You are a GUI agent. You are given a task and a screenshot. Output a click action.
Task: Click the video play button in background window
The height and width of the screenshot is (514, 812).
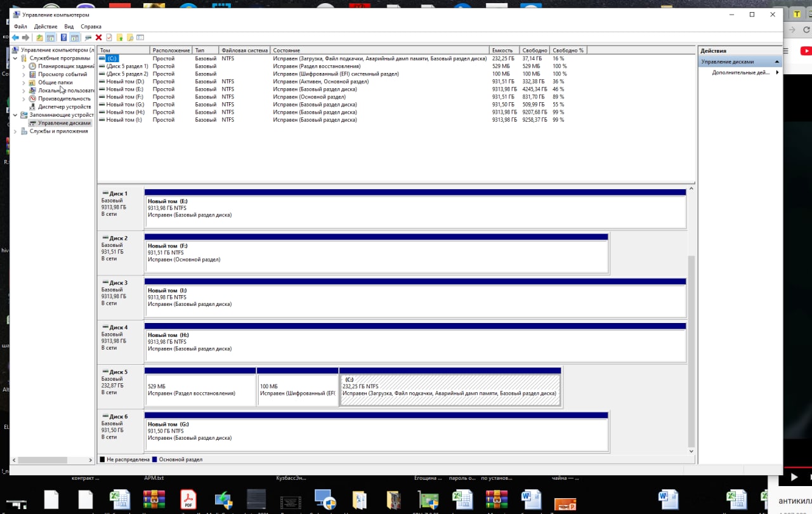point(795,477)
